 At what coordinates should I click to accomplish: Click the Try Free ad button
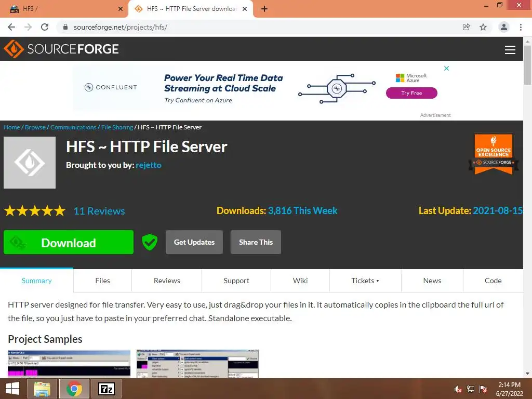[x=411, y=93]
